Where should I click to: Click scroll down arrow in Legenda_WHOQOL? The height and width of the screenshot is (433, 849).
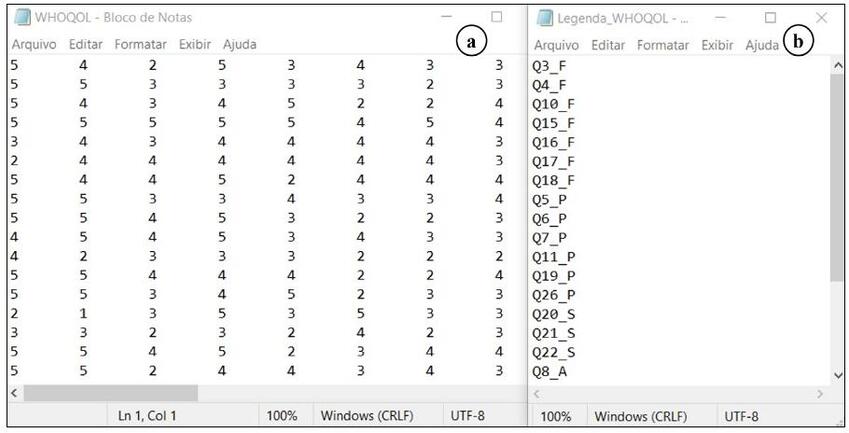tap(838, 374)
